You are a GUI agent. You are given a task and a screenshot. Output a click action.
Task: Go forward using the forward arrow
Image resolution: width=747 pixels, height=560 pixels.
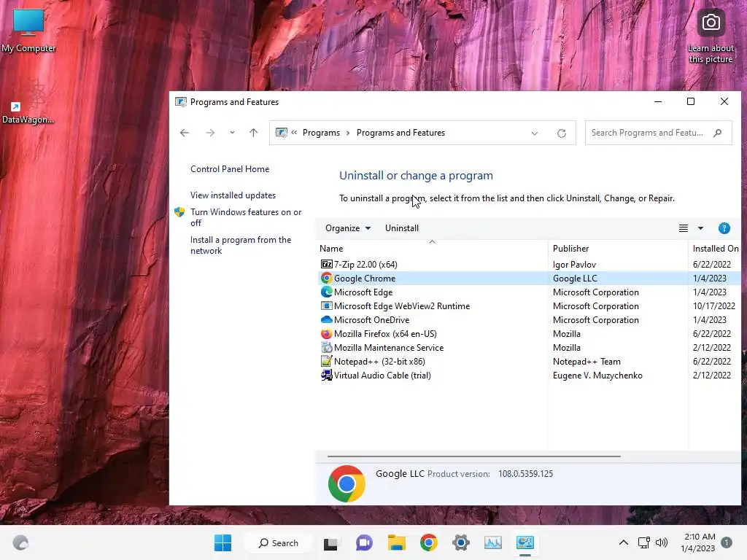pos(210,133)
